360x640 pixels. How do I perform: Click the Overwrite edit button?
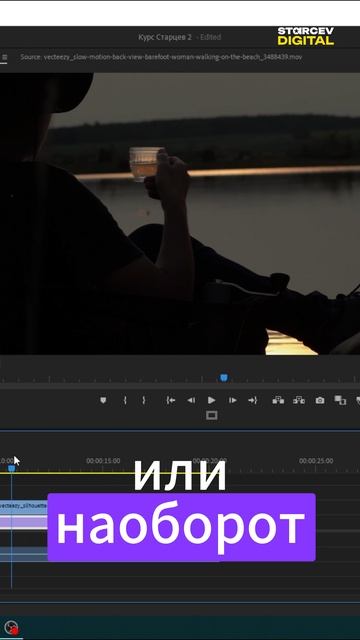click(x=299, y=400)
